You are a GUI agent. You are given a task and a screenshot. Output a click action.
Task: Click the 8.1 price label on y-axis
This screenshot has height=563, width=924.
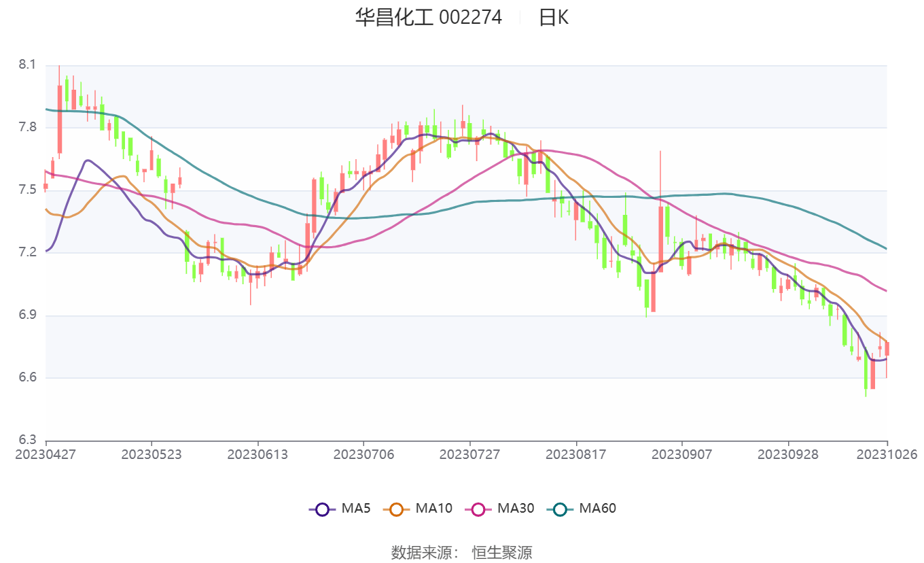(27, 65)
